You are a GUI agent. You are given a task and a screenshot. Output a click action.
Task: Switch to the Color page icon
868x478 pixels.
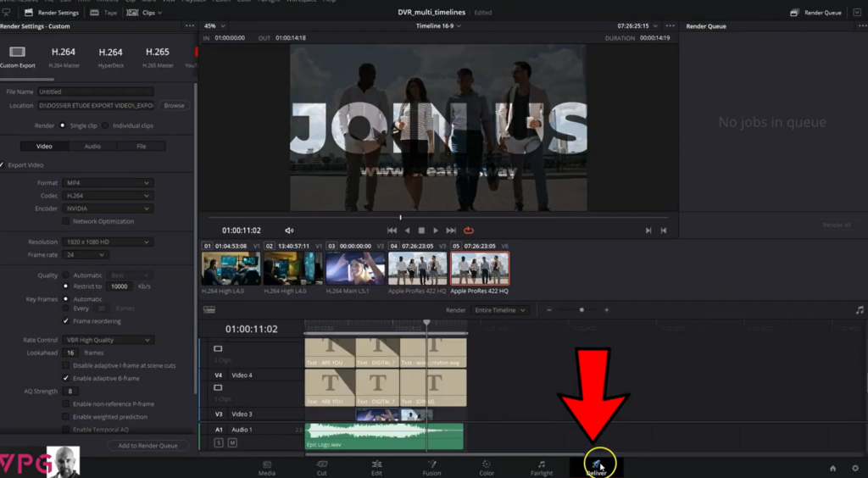coord(487,465)
